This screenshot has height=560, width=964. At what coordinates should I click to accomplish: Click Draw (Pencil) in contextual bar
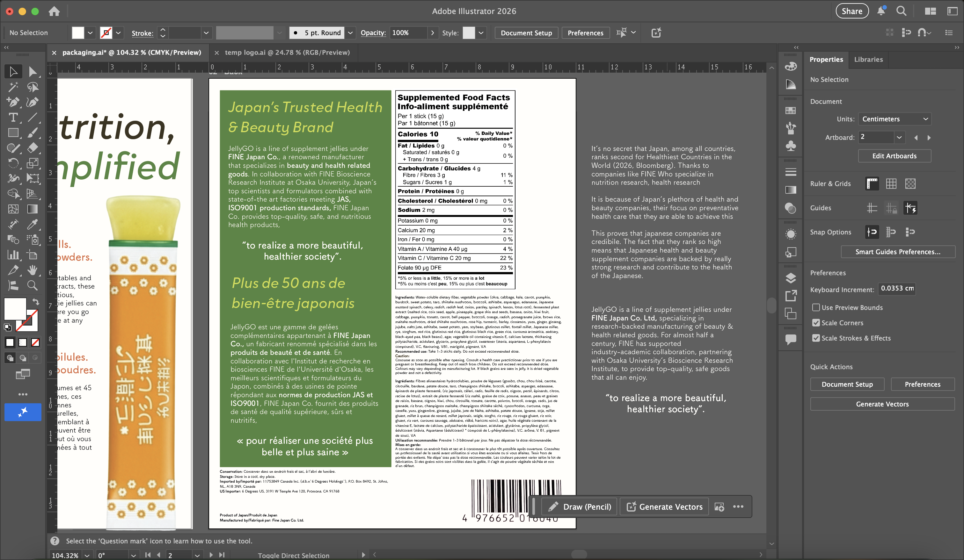580,507
